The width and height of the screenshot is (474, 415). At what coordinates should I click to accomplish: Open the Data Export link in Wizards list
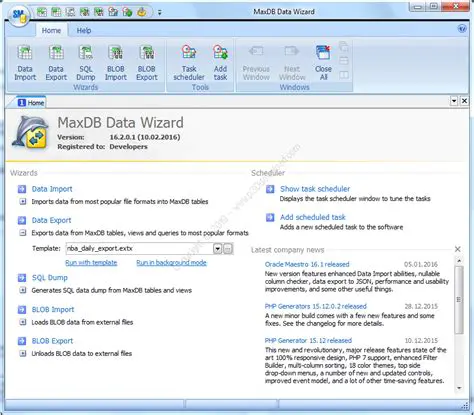tap(51, 220)
